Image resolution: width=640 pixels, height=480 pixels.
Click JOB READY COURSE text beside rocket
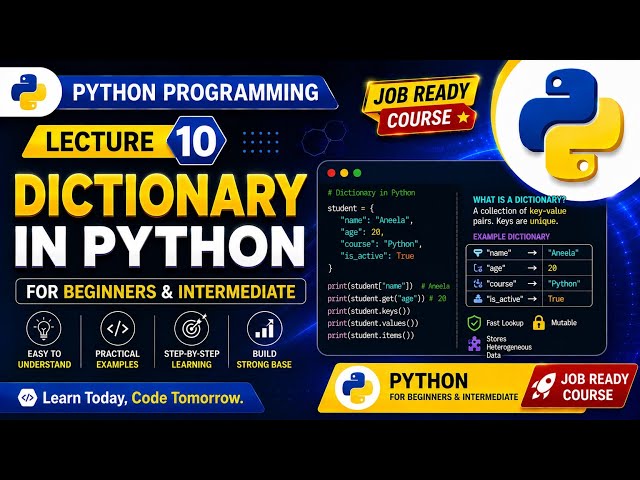[594, 387]
